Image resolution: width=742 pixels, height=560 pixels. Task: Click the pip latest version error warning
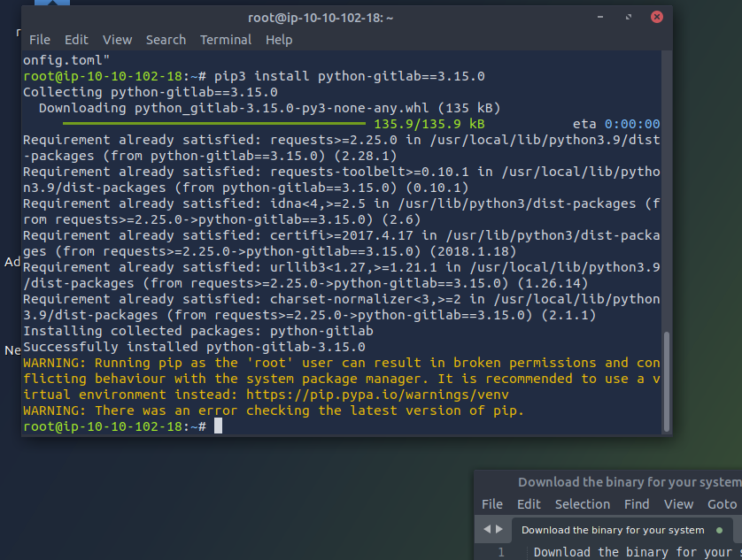274,410
